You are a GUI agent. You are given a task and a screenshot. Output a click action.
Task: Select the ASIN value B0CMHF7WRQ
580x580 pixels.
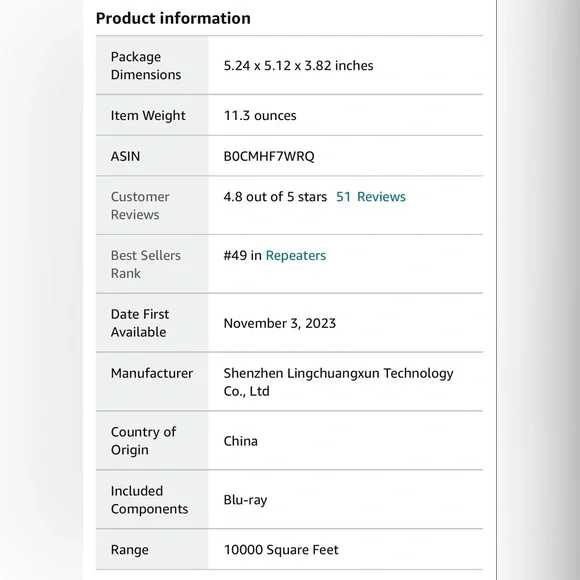pyautogui.click(x=269, y=156)
